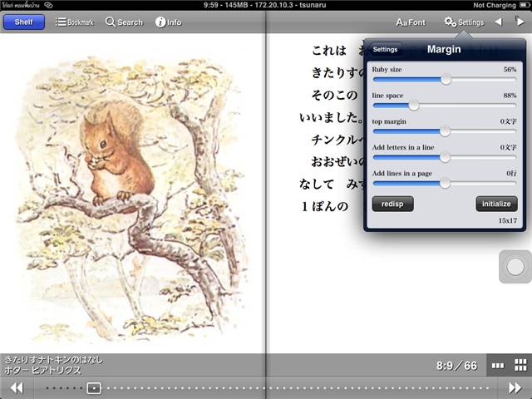
Task: Click the Margin panel title
Action: [x=444, y=49]
